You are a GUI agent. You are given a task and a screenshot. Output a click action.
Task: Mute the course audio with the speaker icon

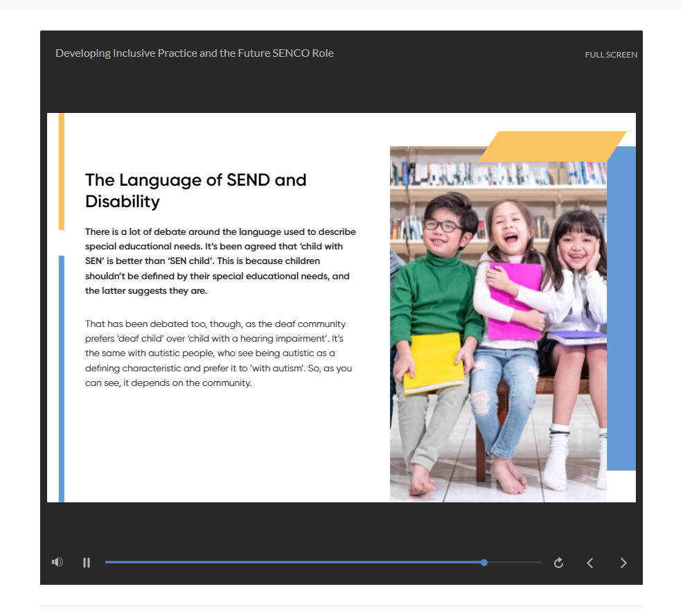57,562
